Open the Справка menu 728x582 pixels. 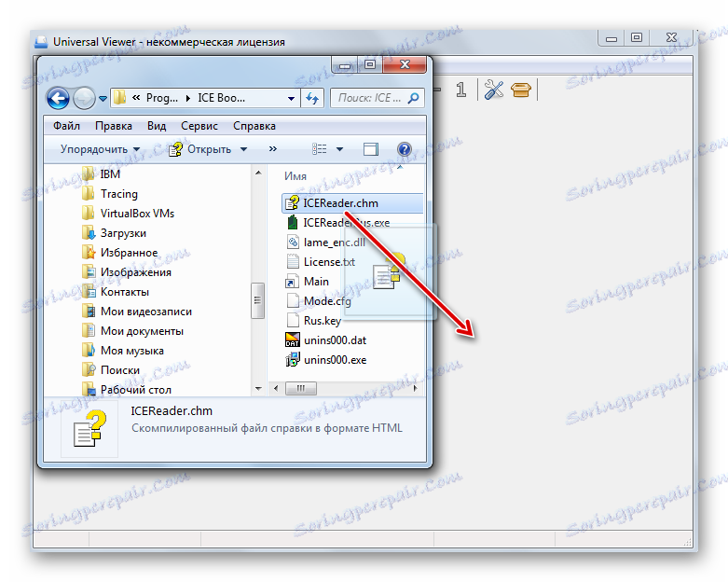[254, 126]
